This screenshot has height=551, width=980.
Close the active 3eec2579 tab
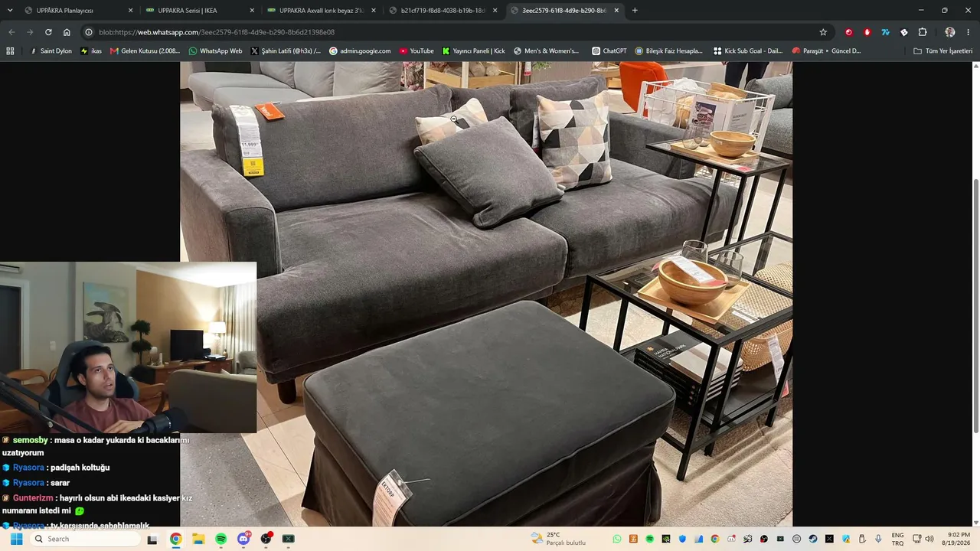coord(616,11)
